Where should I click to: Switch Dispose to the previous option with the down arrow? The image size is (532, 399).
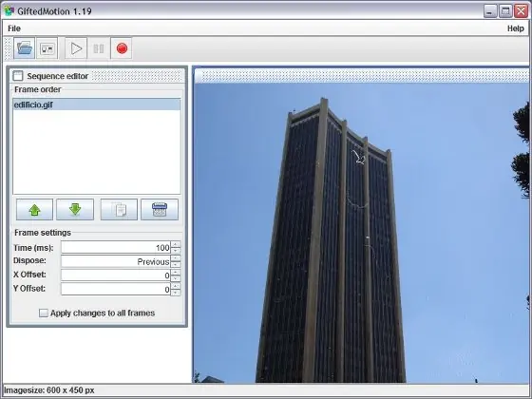pyautogui.click(x=176, y=265)
